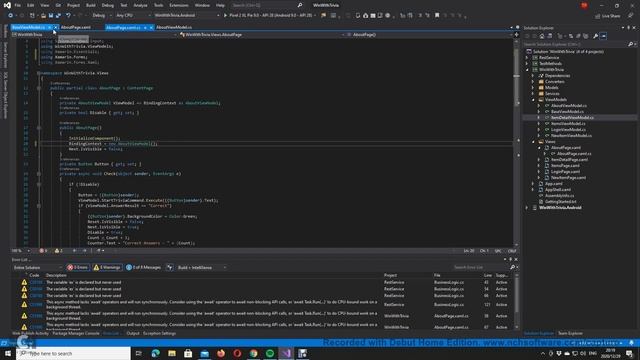Pin the BaseViewModel.cs tab
The width and height of the screenshot is (640, 360).
coord(50,27)
